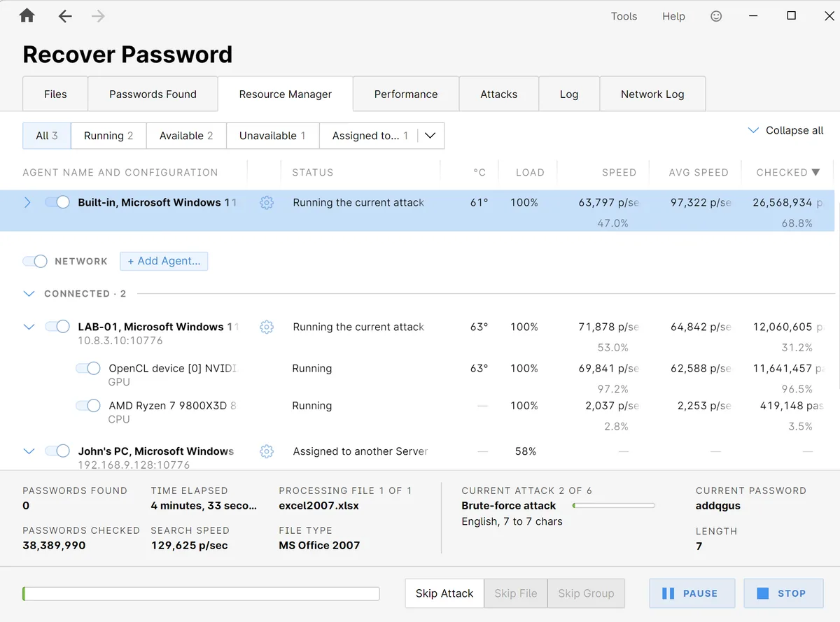Open the Tools menu
This screenshot has height=622, width=840.
624,16
